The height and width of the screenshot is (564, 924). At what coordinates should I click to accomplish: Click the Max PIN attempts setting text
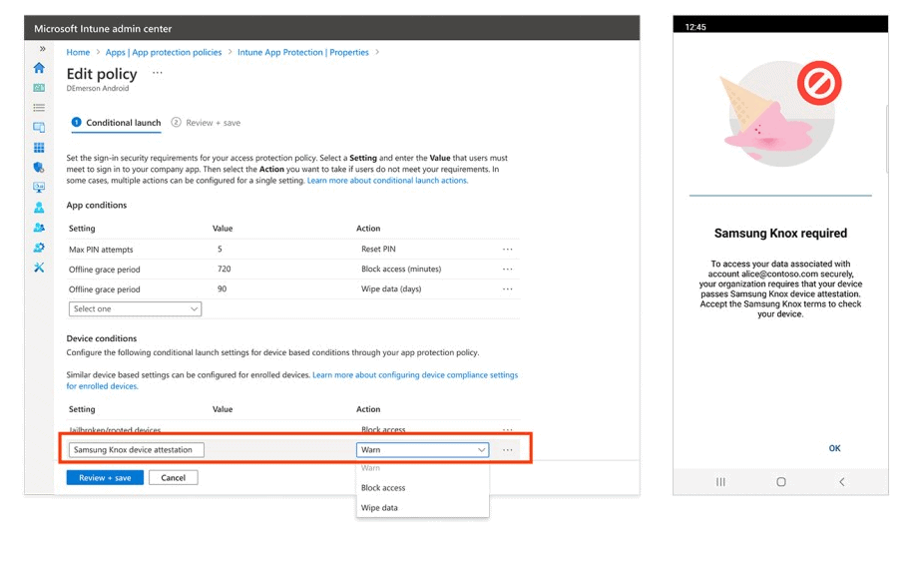(101, 250)
